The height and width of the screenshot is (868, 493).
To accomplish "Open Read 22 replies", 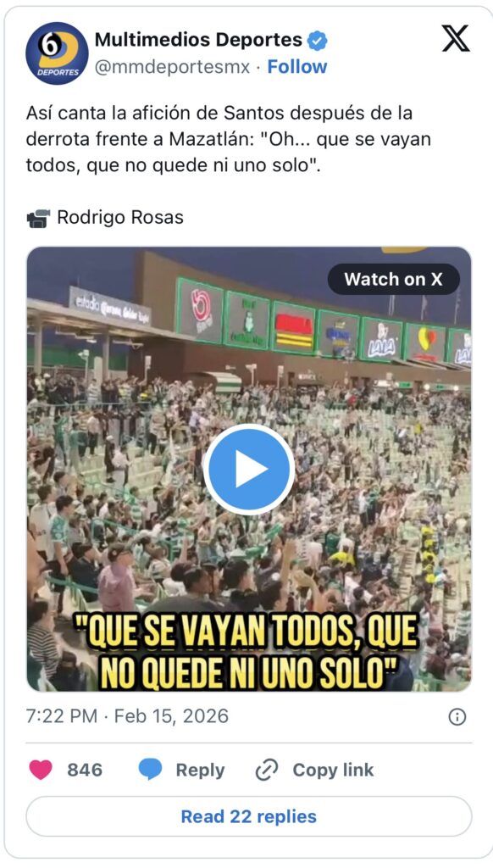I will click(249, 816).
